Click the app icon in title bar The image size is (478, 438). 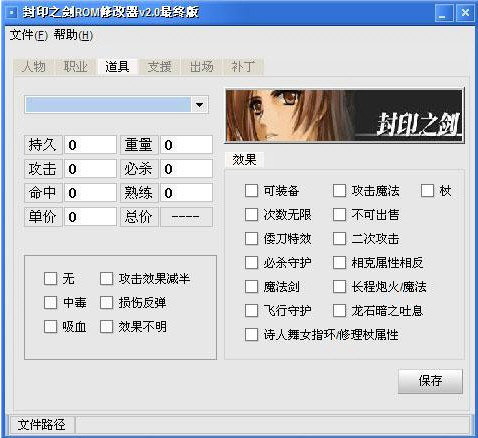[12, 13]
